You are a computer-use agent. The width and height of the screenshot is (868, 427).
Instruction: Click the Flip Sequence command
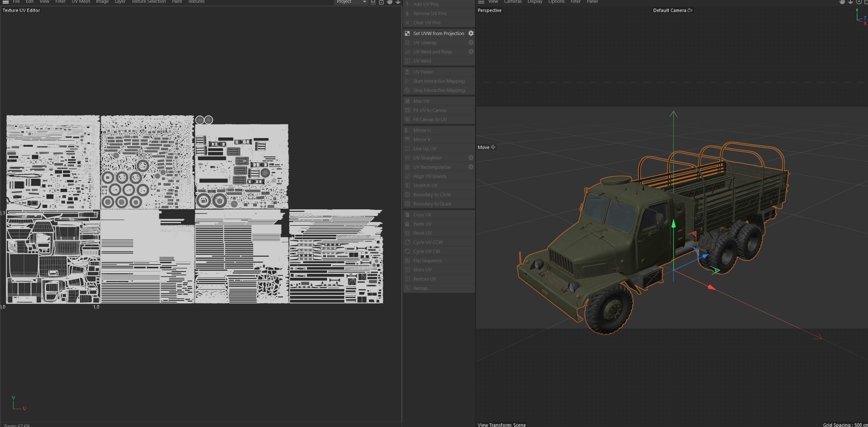pyautogui.click(x=438, y=260)
